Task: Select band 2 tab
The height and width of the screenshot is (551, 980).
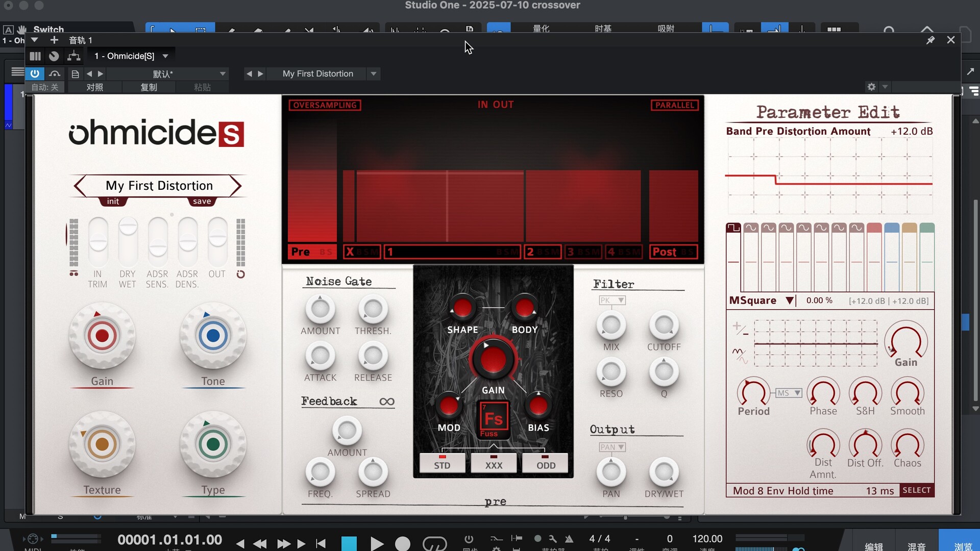Action: 542,252
